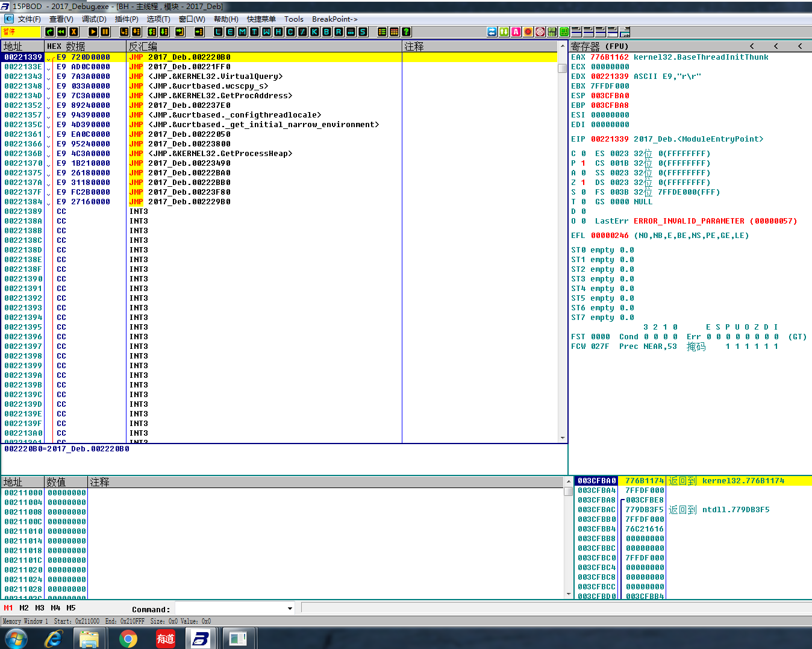The width and height of the screenshot is (812, 649).
Task: Click the green question mark help icon
Action: click(x=405, y=31)
